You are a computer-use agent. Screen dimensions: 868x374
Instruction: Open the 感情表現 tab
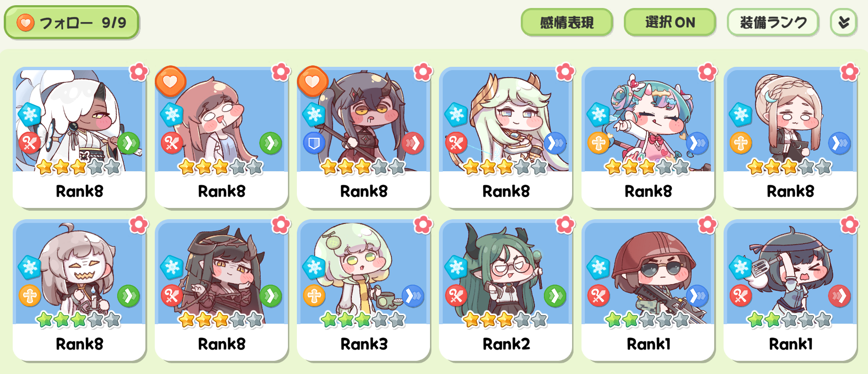(x=566, y=22)
